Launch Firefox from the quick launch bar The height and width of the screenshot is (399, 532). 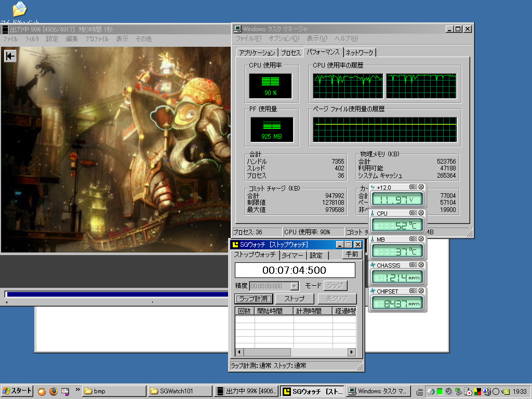pyautogui.click(x=54, y=391)
